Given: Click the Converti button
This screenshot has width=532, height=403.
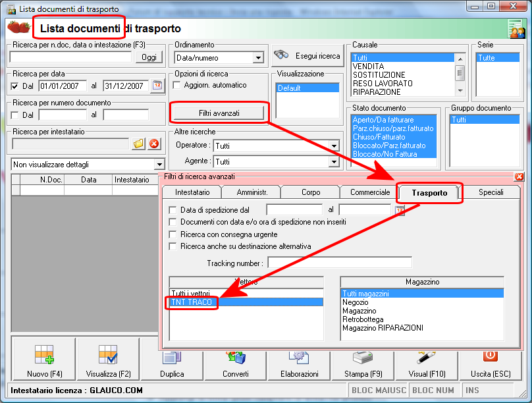Looking at the screenshot, I should [236, 365].
